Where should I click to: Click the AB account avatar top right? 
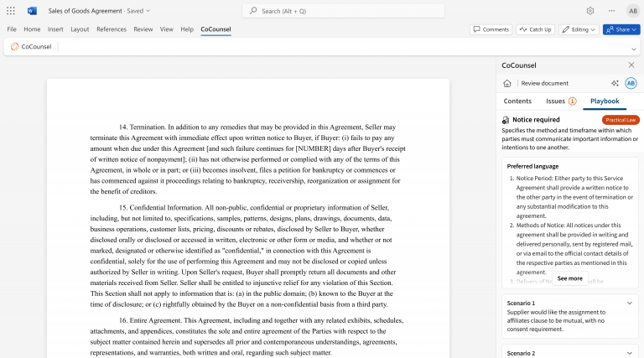click(633, 11)
